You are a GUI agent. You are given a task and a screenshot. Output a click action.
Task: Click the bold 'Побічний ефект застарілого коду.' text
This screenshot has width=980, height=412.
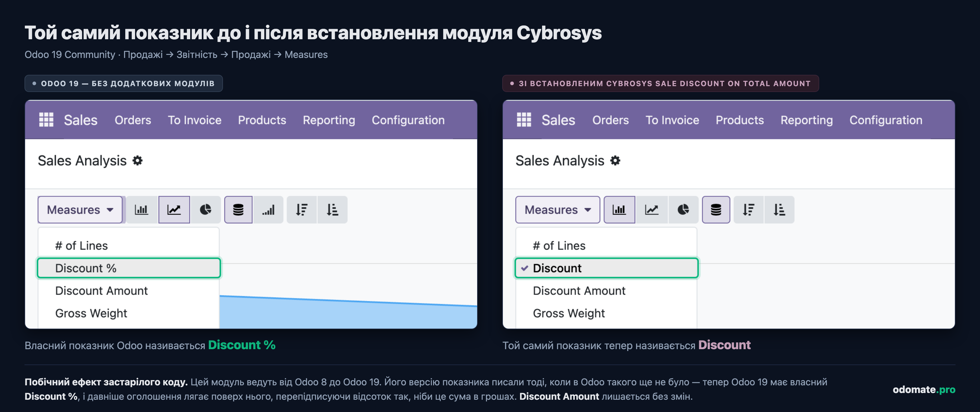pos(106,382)
